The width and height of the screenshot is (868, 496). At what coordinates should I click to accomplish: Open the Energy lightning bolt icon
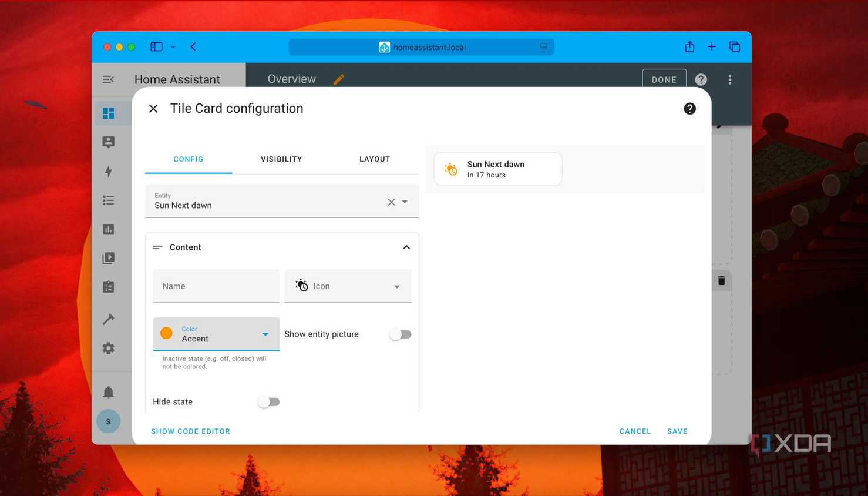pos(109,171)
